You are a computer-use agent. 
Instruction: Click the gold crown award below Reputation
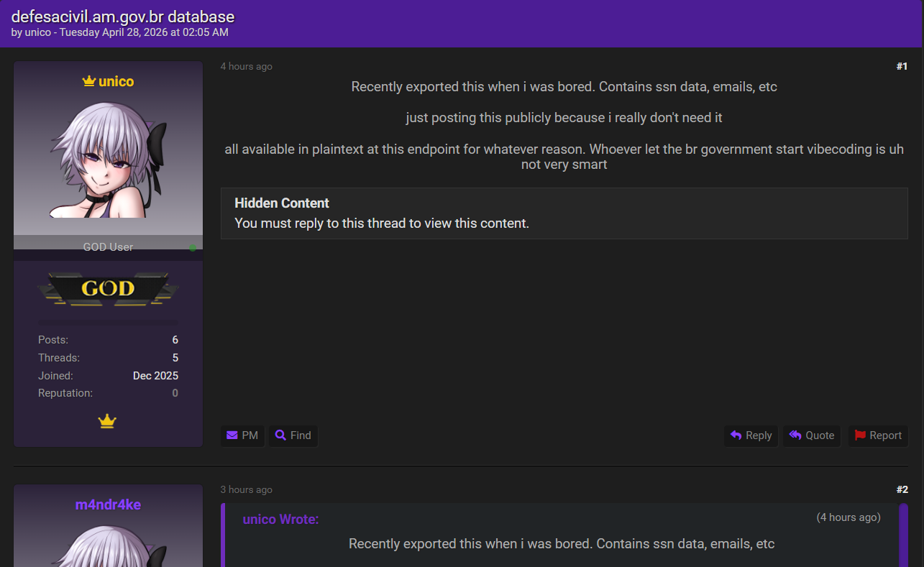[107, 421]
